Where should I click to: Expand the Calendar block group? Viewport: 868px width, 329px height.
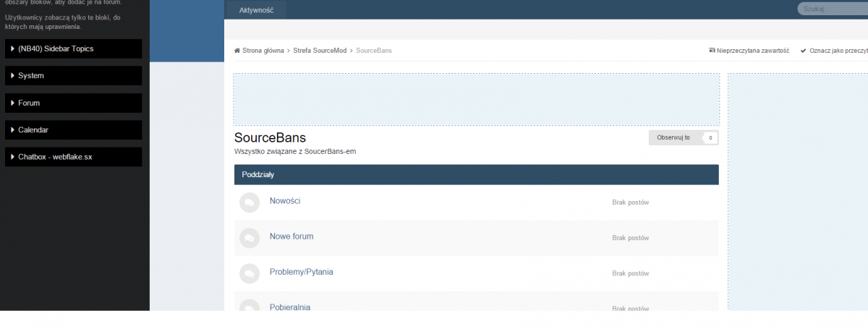73,130
